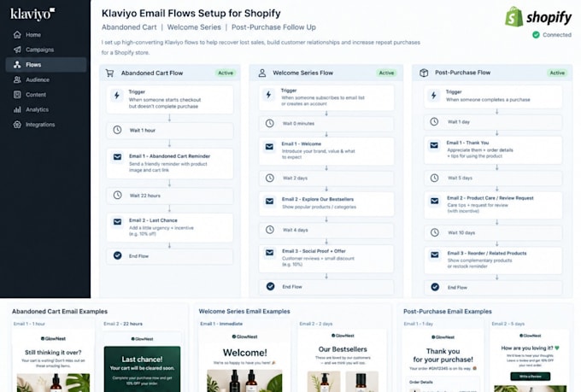The height and width of the screenshot is (392, 581).
Task: Open the Our Bestsellers email preview
Action: [343, 360]
